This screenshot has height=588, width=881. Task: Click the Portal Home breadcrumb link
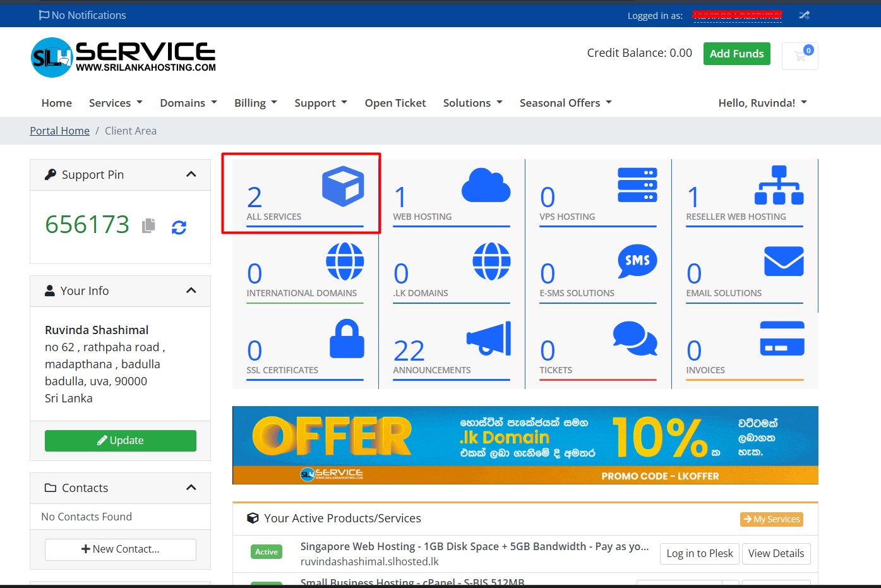[x=60, y=131]
